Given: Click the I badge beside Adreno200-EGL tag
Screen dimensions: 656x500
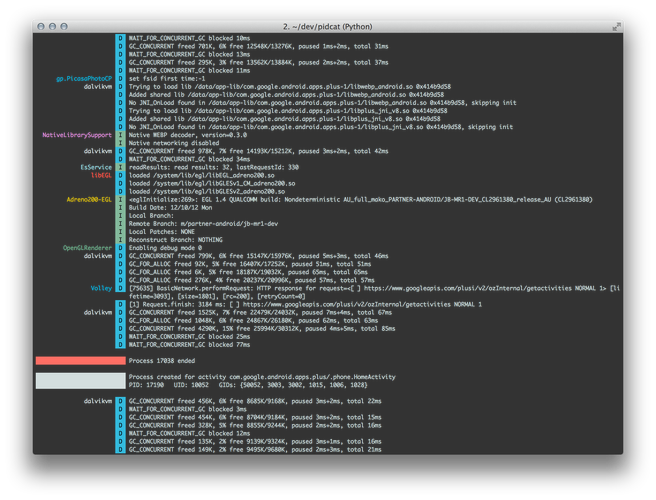Looking at the screenshot, I should (120, 200).
